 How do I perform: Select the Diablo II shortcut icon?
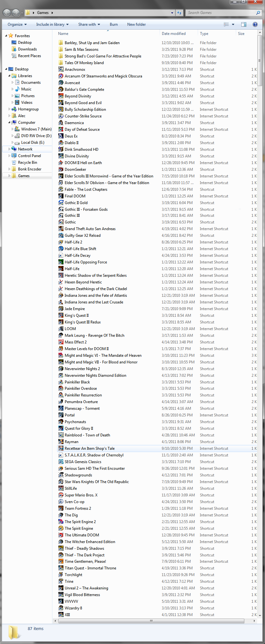(61, 143)
